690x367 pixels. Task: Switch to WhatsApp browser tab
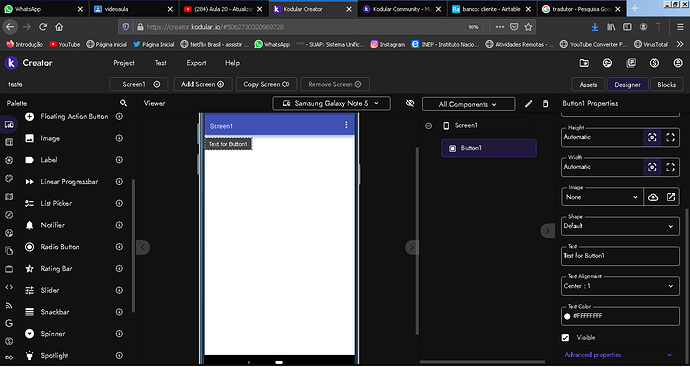click(x=44, y=9)
